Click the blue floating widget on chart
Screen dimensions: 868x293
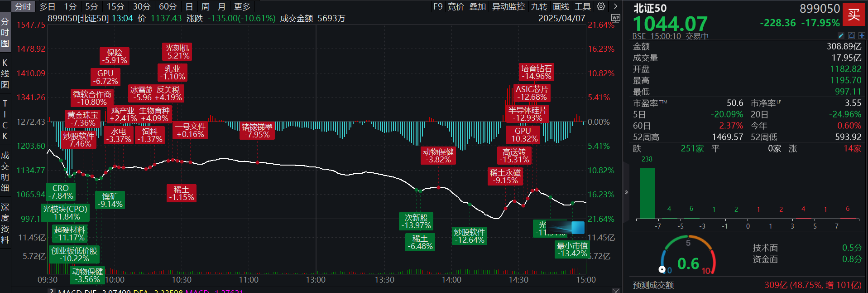[x=566, y=227]
